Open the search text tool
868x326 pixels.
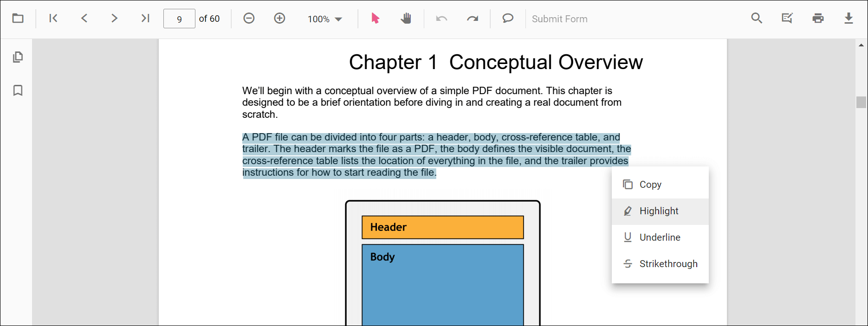coord(757,19)
